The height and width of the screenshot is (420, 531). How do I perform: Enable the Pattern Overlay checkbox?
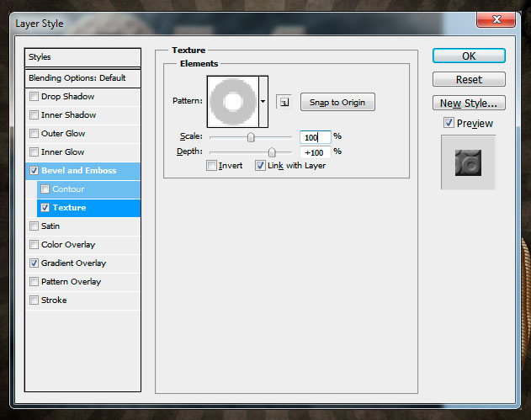tap(35, 281)
